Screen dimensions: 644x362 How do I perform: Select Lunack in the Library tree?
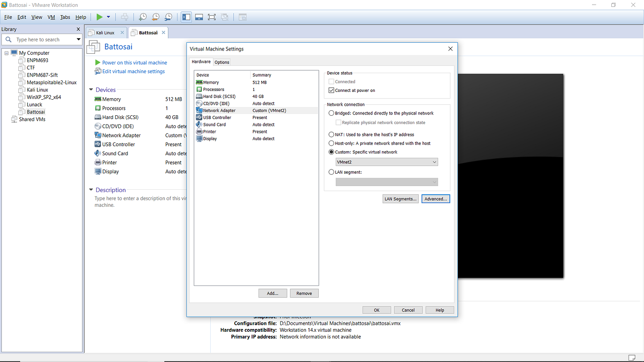pyautogui.click(x=34, y=104)
